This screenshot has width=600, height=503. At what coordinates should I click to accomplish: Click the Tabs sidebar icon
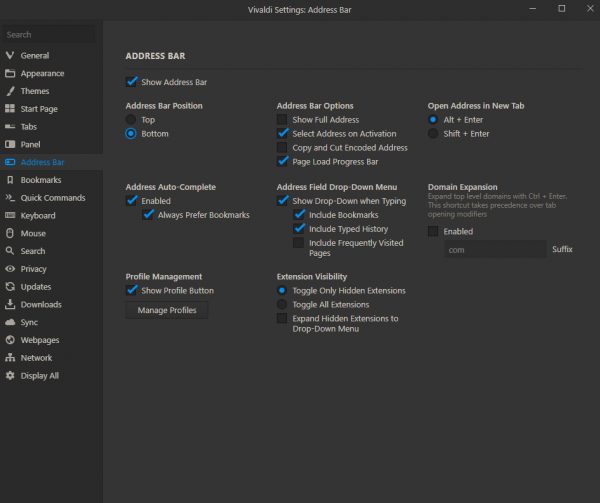[10, 127]
